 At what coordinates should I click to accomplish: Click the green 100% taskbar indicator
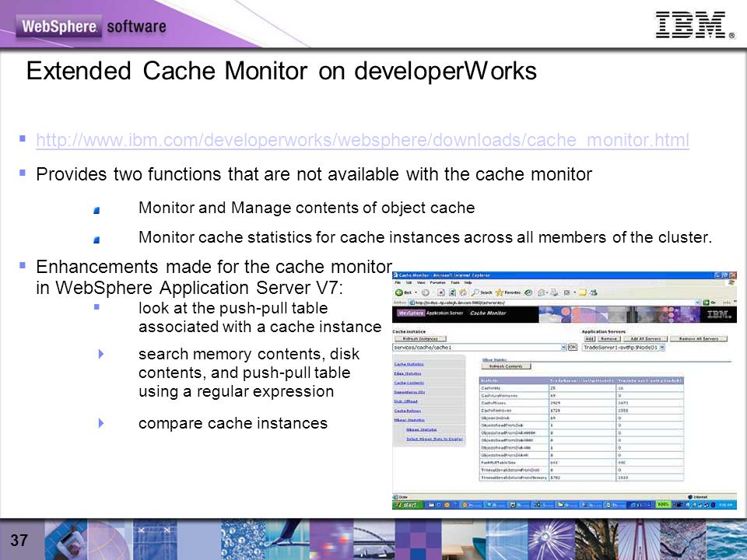point(664,505)
